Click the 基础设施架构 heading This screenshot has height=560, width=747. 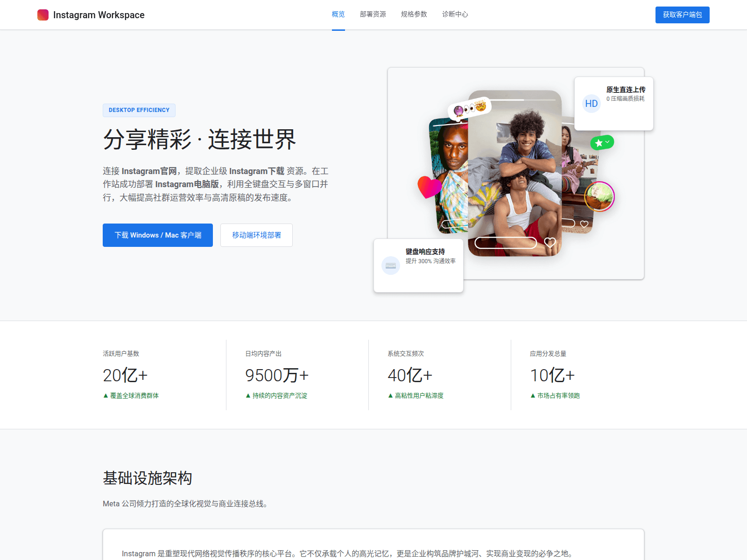coord(148,478)
